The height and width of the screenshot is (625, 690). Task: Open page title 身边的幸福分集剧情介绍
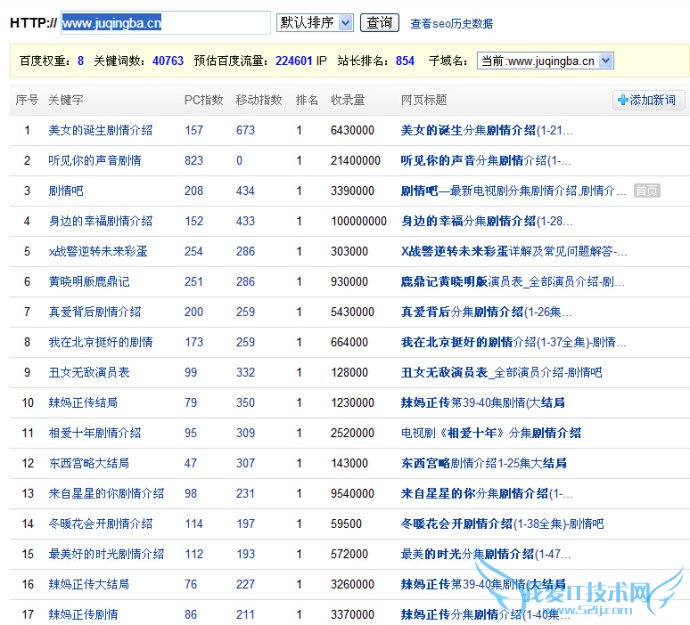[486, 221]
